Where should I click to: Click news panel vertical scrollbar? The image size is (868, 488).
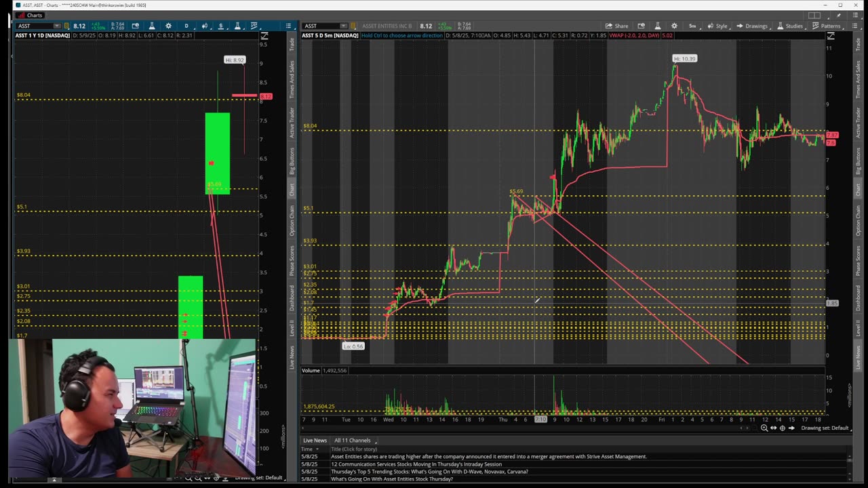click(849, 460)
